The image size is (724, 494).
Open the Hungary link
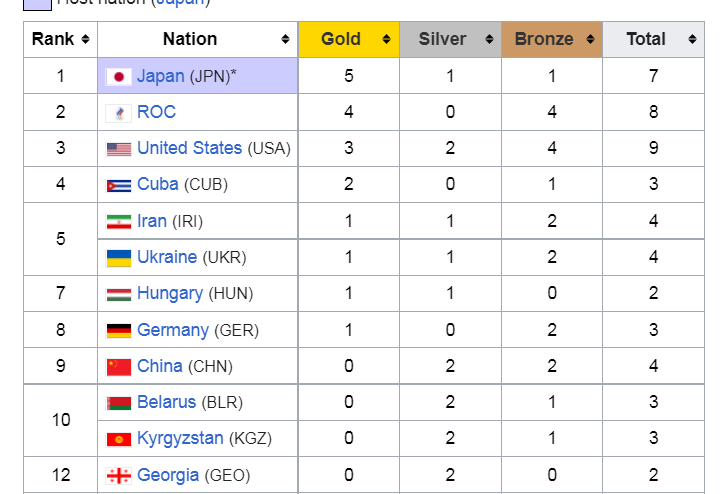pyautogui.click(x=170, y=294)
